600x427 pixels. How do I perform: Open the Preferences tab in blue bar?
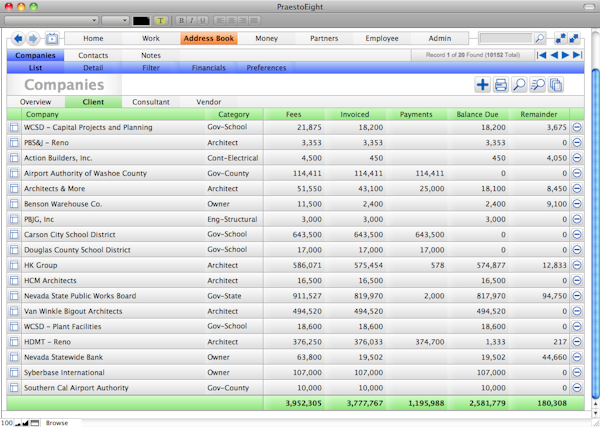click(x=266, y=68)
